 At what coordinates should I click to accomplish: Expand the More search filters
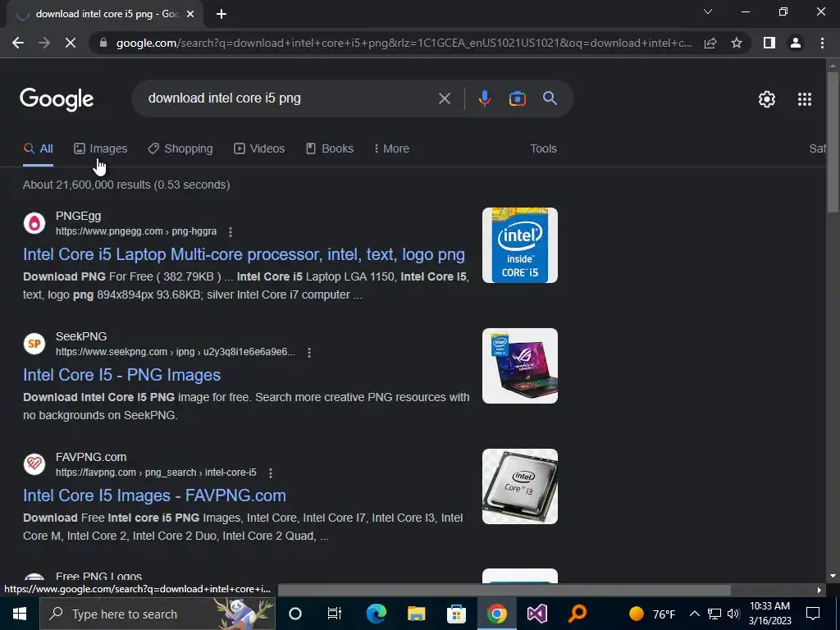click(391, 148)
